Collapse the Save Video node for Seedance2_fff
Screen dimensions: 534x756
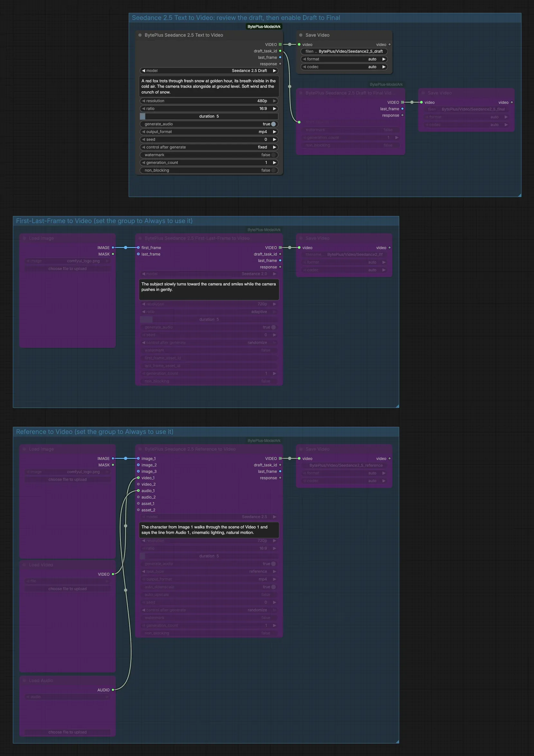(x=301, y=238)
